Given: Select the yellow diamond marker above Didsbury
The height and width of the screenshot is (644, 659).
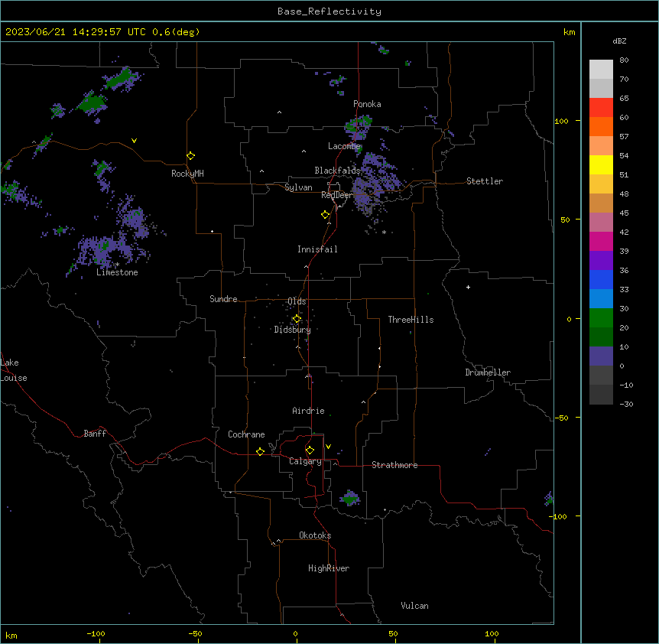Looking at the screenshot, I should coord(297,319).
